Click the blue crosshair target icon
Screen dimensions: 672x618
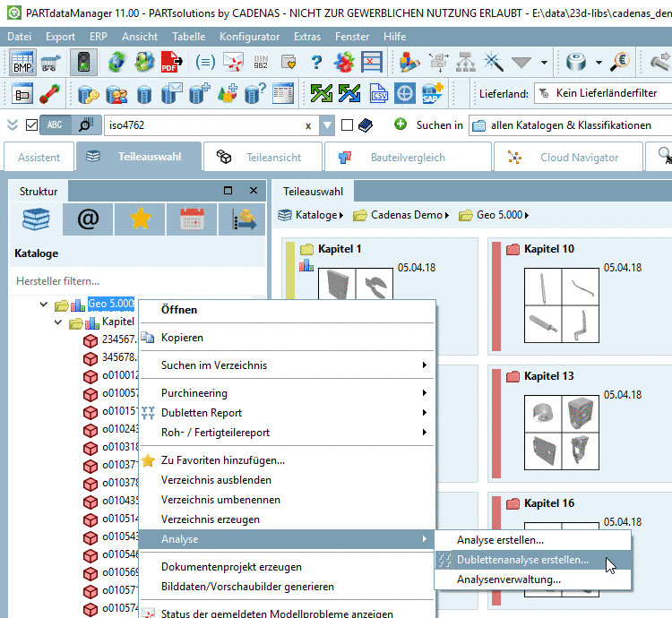[x=405, y=93]
